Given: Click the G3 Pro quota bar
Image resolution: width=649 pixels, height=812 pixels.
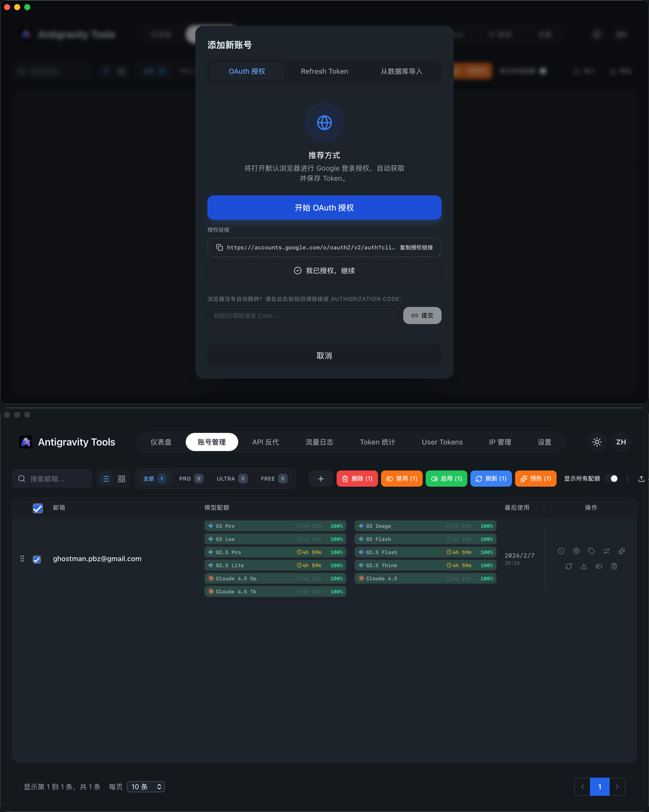Looking at the screenshot, I should click(x=275, y=526).
